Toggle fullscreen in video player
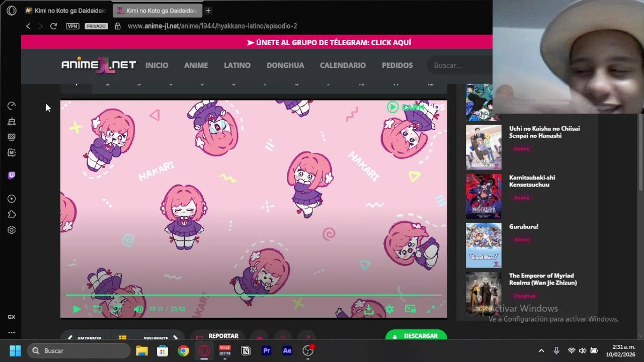 coord(431,309)
